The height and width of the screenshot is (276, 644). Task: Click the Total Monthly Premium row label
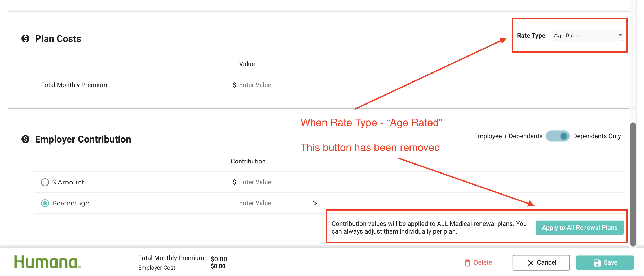(74, 85)
